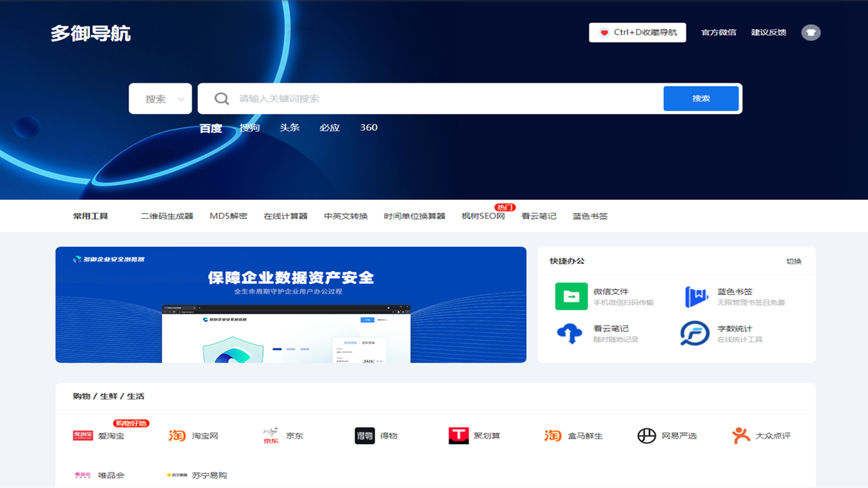The image size is (868, 488).
Task: Click the WeChat file transfer icon
Action: click(571, 297)
